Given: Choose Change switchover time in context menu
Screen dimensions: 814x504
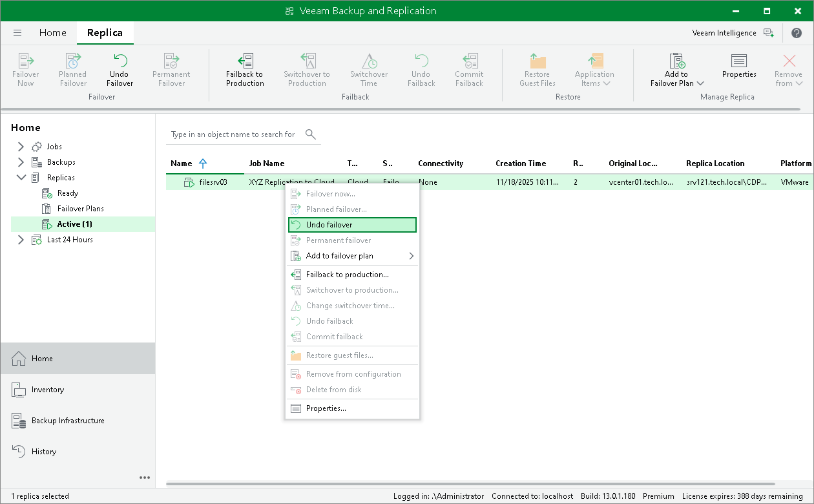Looking at the screenshot, I should coord(352,306).
